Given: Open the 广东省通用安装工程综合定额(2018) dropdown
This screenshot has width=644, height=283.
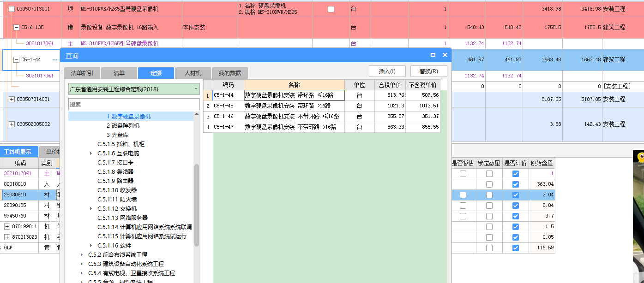Looking at the screenshot, I should (x=196, y=89).
